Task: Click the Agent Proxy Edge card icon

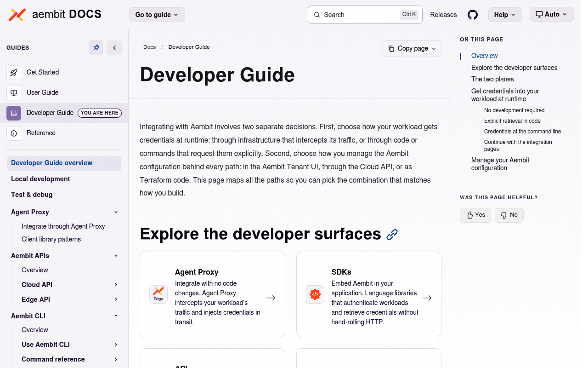Action: (158, 294)
